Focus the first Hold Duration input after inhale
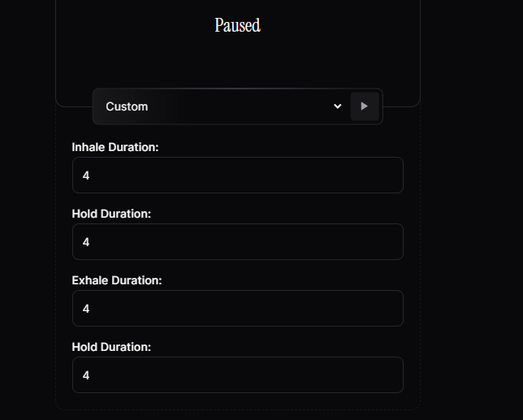The width and height of the screenshot is (523, 420). (x=237, y=242)
